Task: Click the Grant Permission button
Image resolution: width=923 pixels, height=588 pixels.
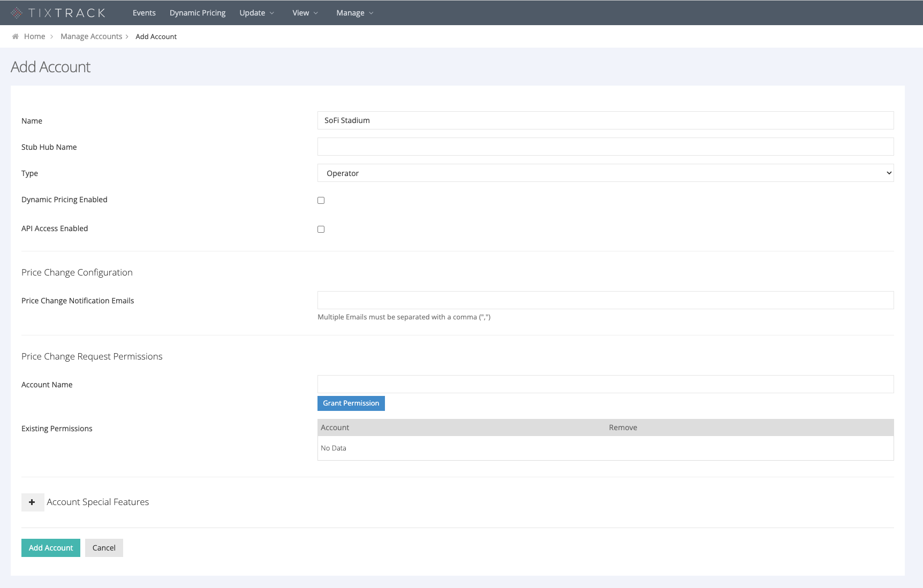Action: point(351,403)
